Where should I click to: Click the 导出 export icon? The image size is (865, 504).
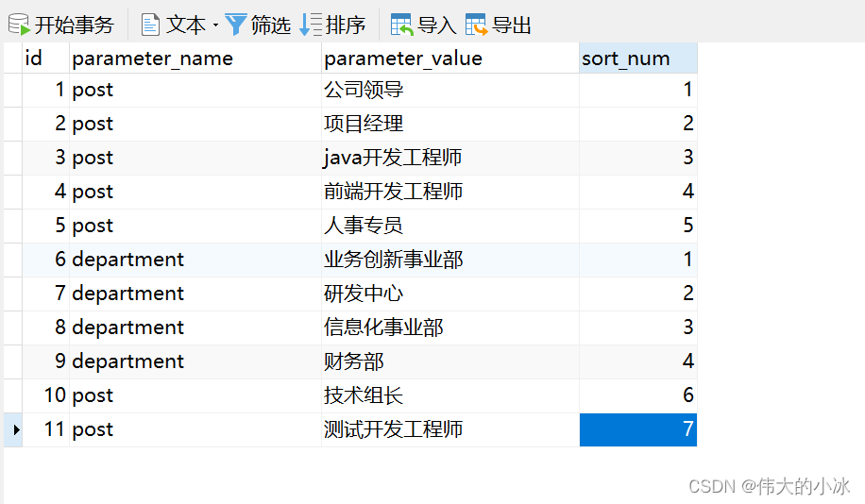[x=476, y=25]
